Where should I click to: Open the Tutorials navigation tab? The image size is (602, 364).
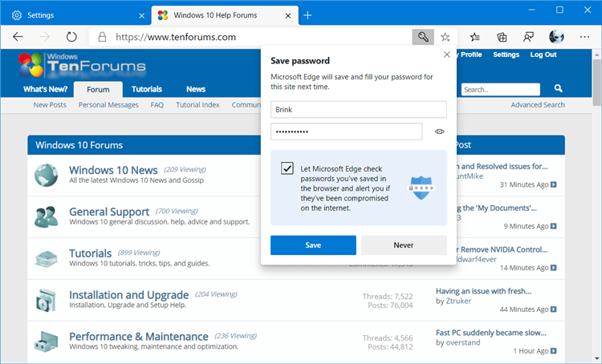[147, 89]
